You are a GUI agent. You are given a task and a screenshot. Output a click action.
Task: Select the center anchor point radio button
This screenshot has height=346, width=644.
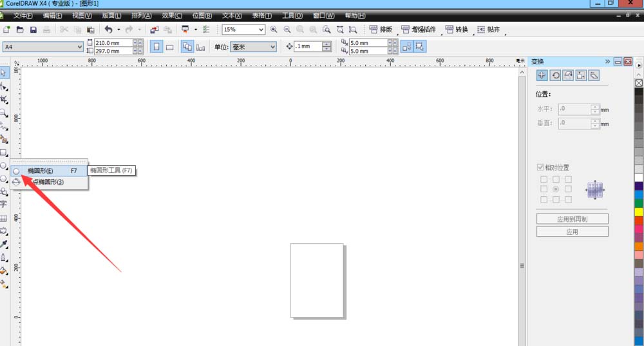(556, 190)
